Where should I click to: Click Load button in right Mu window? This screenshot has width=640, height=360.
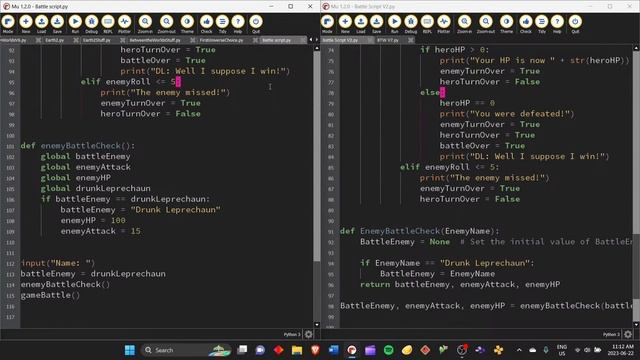[361, 24]
